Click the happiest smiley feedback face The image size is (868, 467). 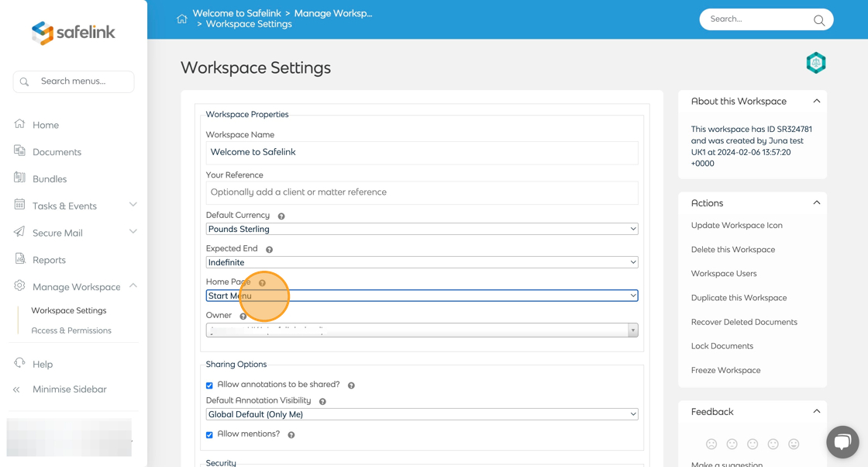pyautogui.click(x=794, y=444)
